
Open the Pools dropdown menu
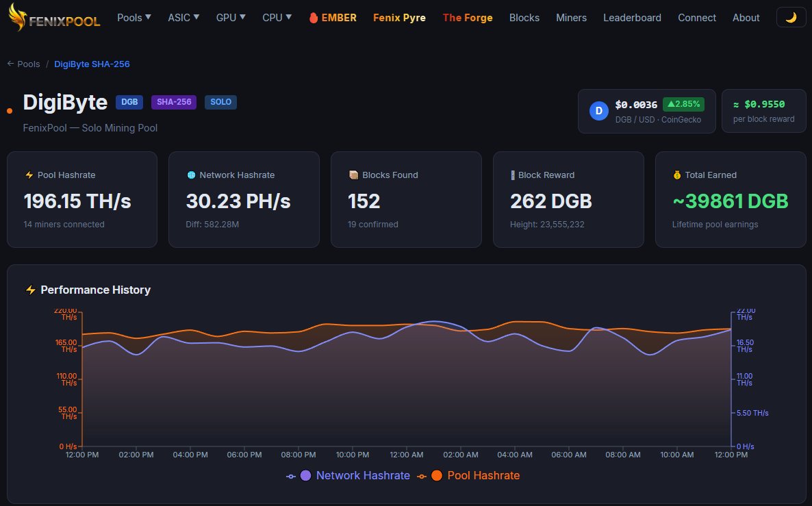[134, 18]
